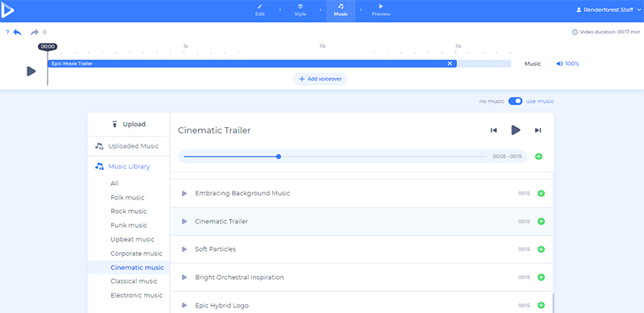Remove the Epic Movie Trailer track with X
This screenshot has width=644, height=313.
point(450,64)
